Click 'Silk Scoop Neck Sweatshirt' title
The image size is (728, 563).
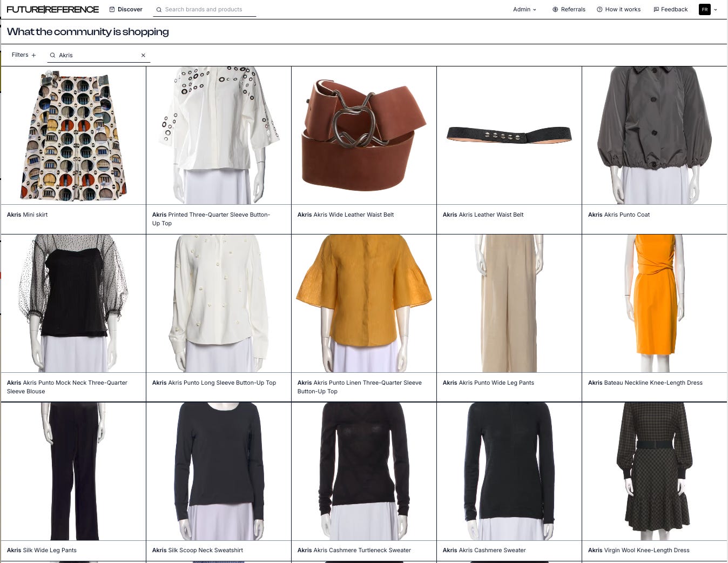click(198, 550)
